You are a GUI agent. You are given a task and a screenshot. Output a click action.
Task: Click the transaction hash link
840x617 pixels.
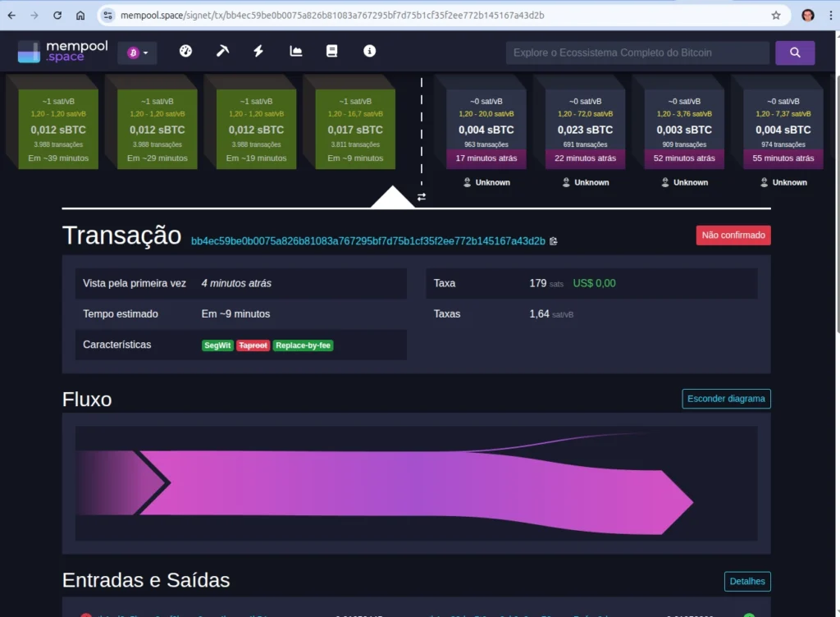pos(367,240)
